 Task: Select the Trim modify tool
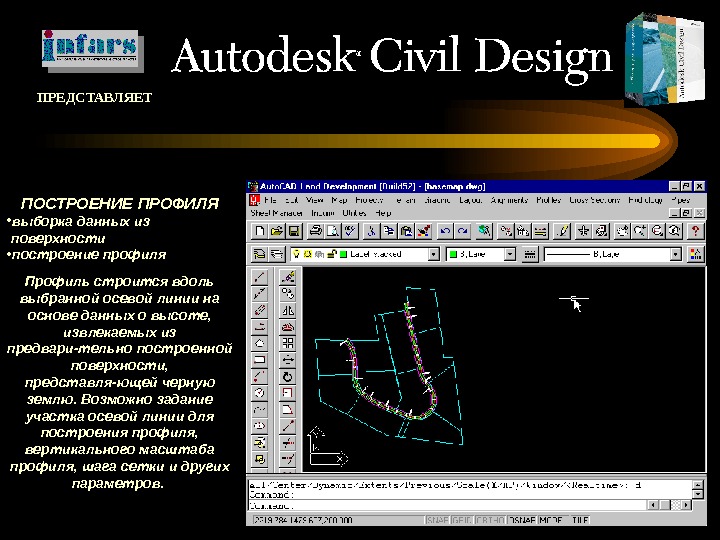288,442
